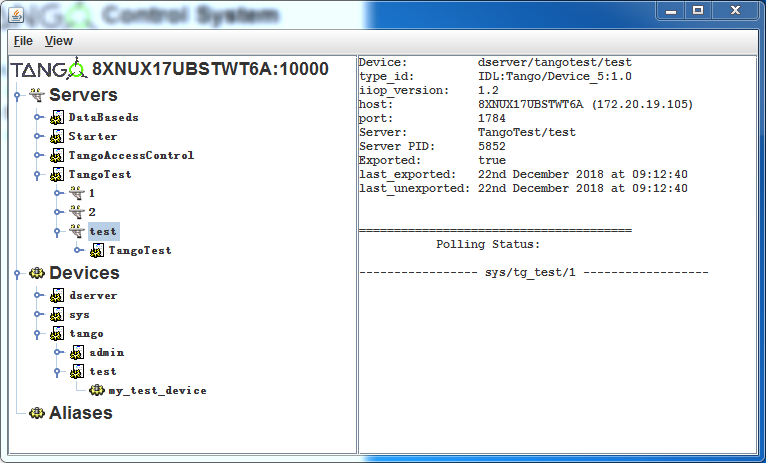Click the port value 1784
This screenshot has height=463, width=766.
[x=491, y=118]
